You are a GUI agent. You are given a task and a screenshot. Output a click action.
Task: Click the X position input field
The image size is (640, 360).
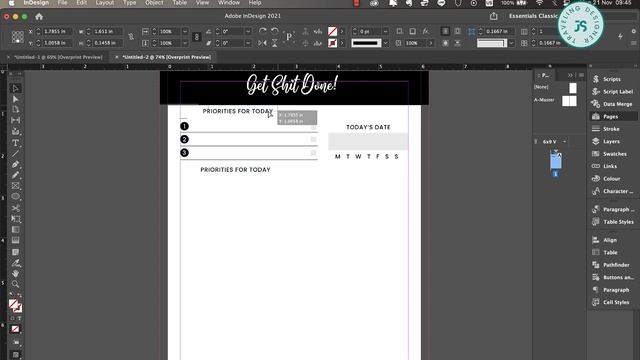pyautogui.click(x=58, y=31)
